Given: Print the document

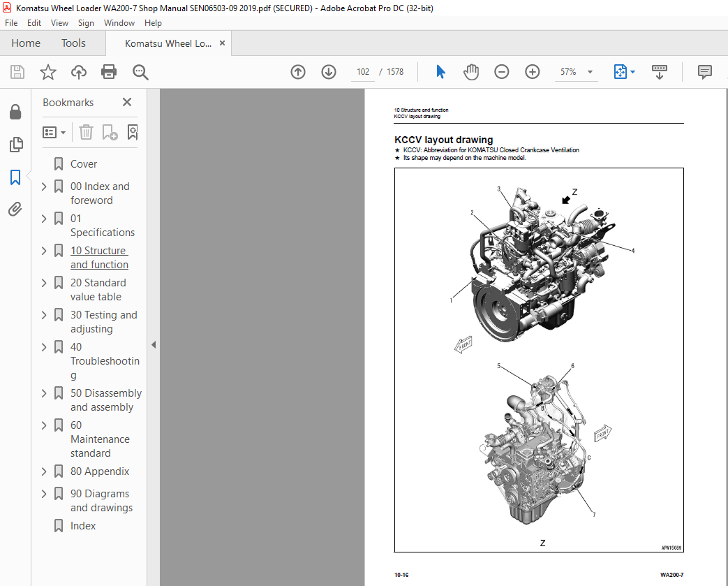Looking at the screenshot, I should tap(109, 72).
